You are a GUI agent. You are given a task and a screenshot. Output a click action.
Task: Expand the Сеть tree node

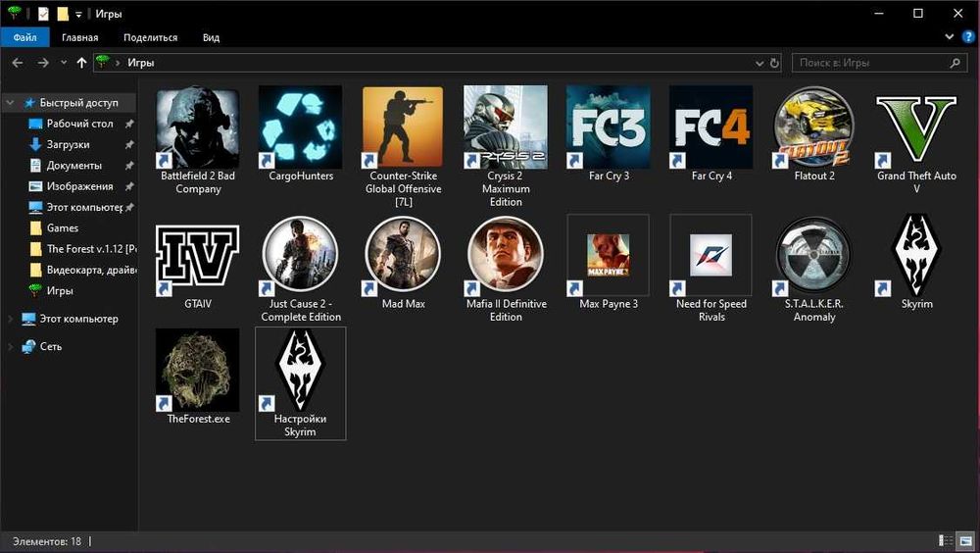(x=10, y=346)
